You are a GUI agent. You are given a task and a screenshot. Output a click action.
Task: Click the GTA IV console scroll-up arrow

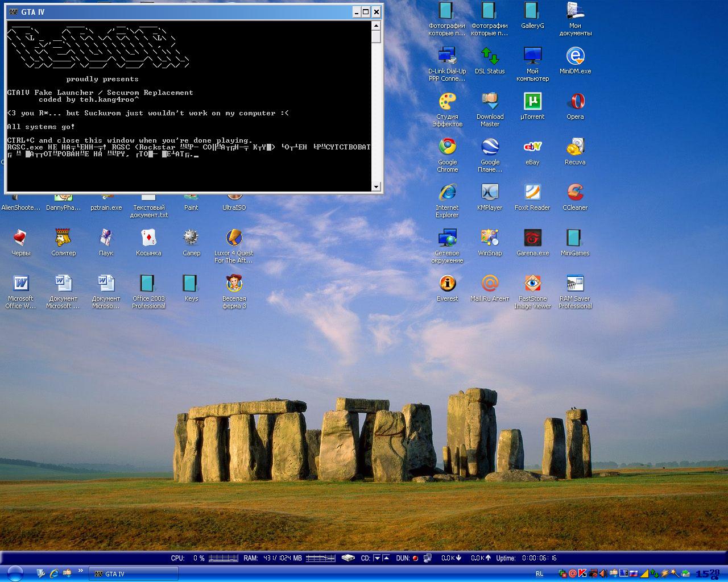pyautogui.click(x=376, y=26)
